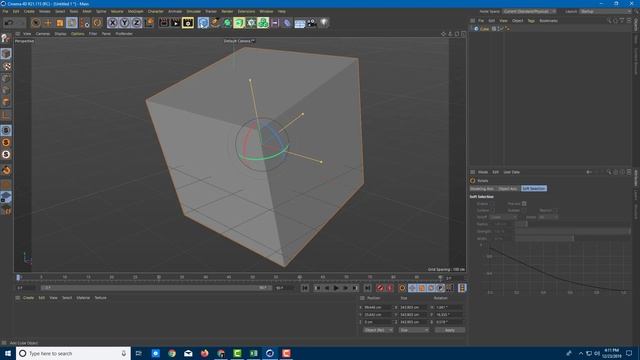Click the Cube primitive icon in the toolbar
640x360 pixels.
[203, 23]
